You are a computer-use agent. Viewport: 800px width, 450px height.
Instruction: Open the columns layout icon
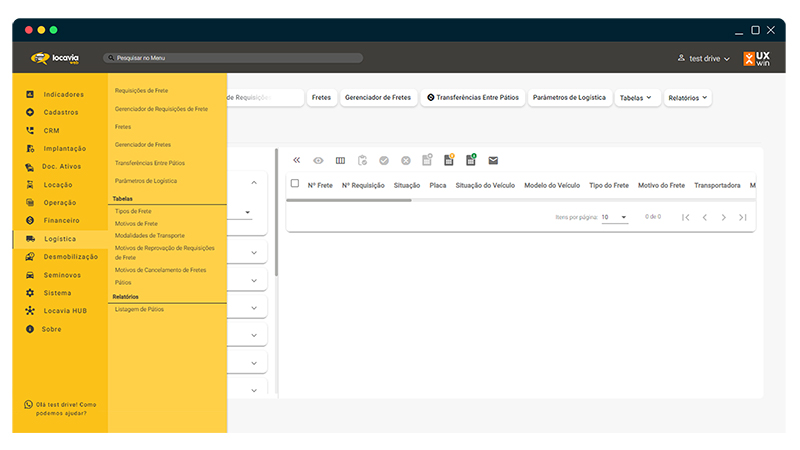click(340, 161)
